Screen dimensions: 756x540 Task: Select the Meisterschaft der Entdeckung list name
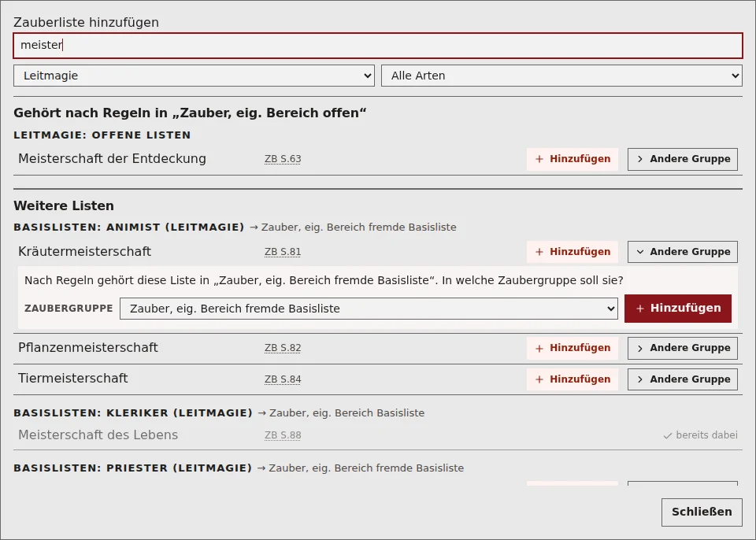coord(113,159)
